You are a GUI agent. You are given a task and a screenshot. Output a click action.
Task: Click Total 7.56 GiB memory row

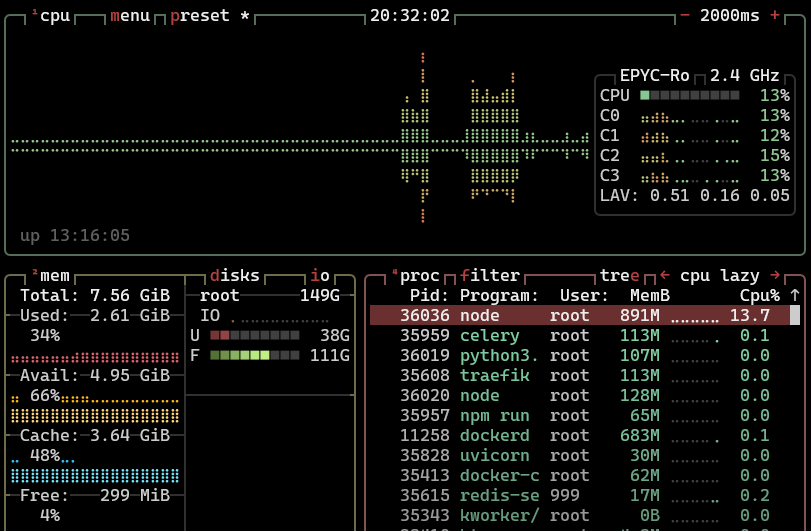point(95,295)
